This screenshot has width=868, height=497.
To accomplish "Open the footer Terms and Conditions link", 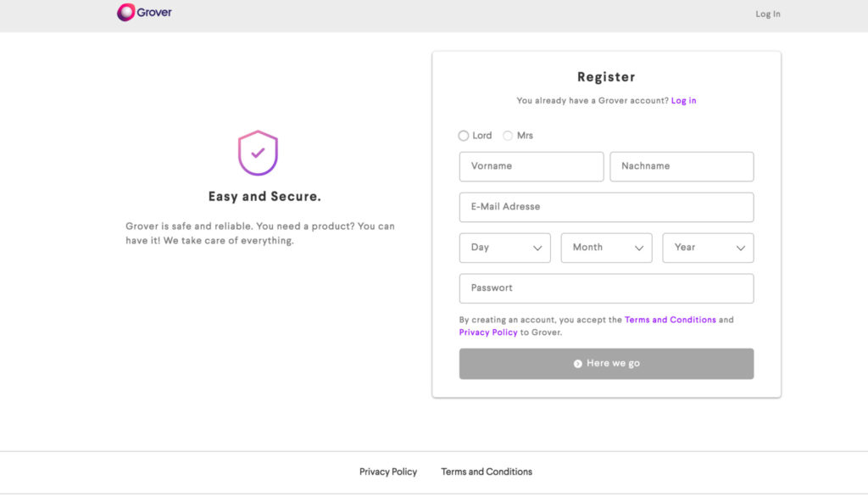I will (x=487, y=472).
